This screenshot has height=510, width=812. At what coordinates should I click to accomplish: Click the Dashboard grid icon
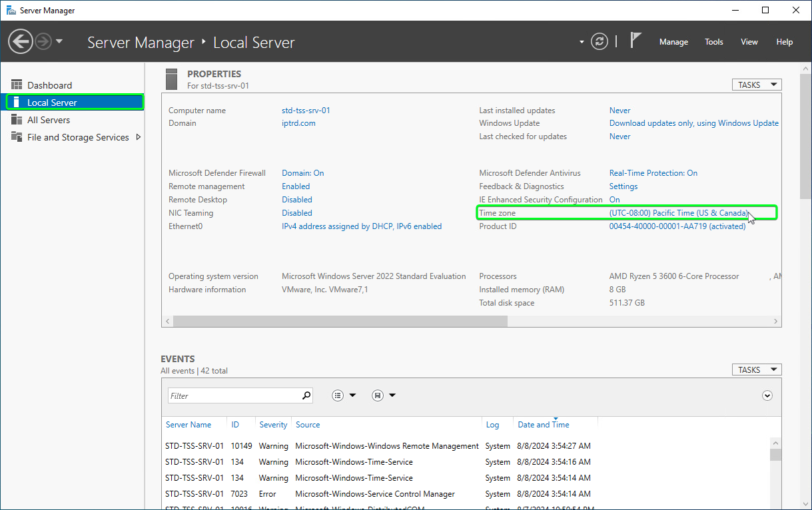[17, 85]
